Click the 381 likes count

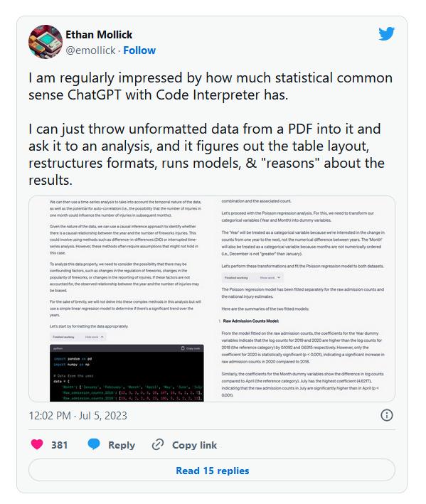[60, 445]
